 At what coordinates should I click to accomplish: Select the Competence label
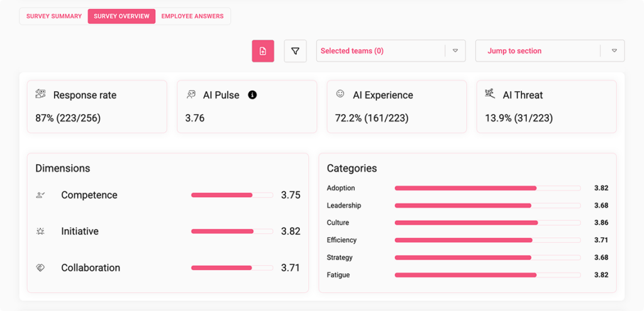[89, 195]
